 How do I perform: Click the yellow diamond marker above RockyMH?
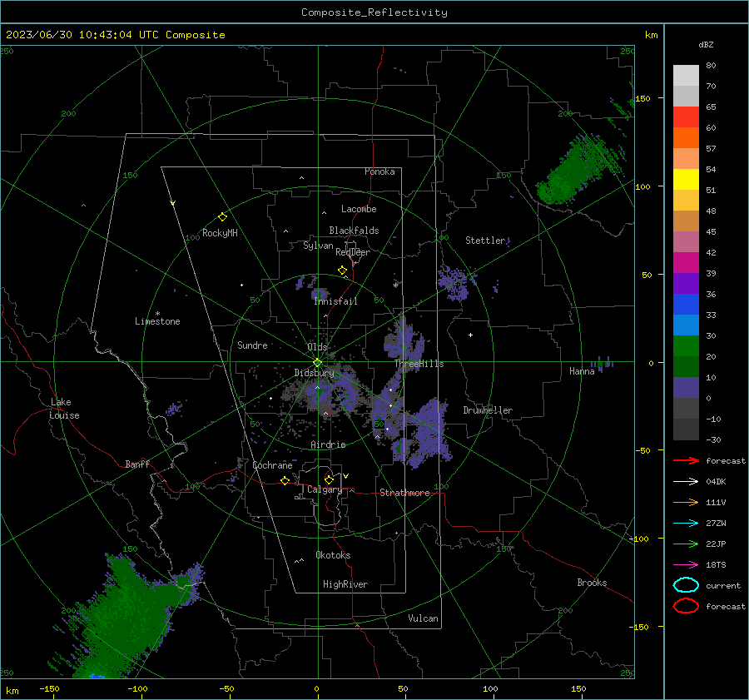point(222,217)
